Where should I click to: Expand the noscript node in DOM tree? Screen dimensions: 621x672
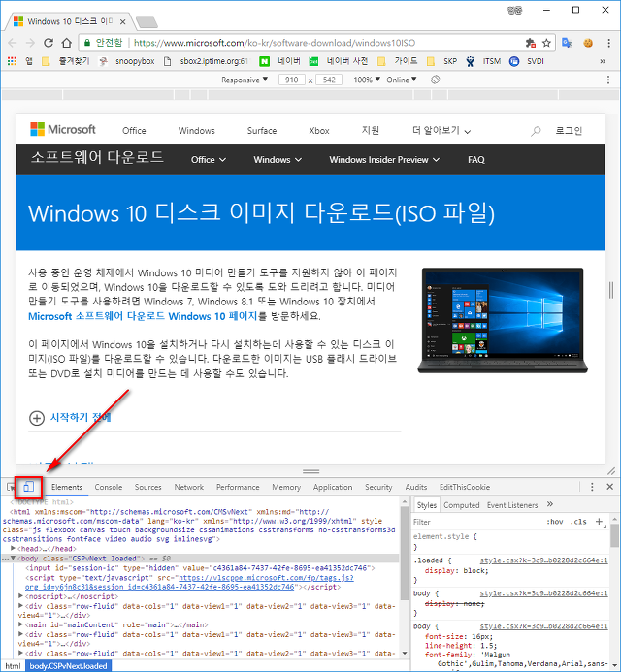coord(20,596)
